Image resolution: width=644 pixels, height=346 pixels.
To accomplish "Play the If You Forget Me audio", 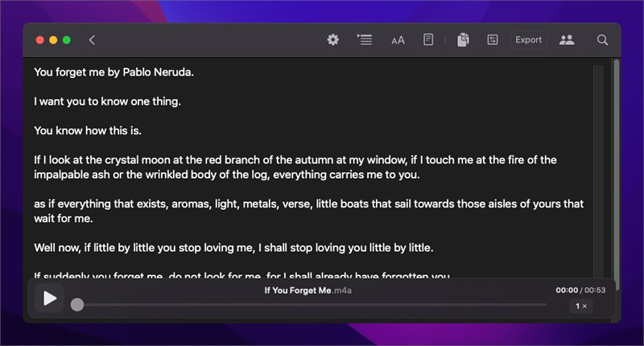I will point(50,299).
